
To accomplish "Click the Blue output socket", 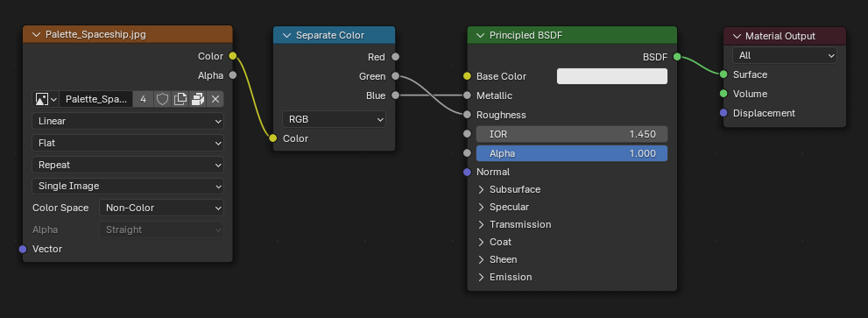I will point(395,95).
